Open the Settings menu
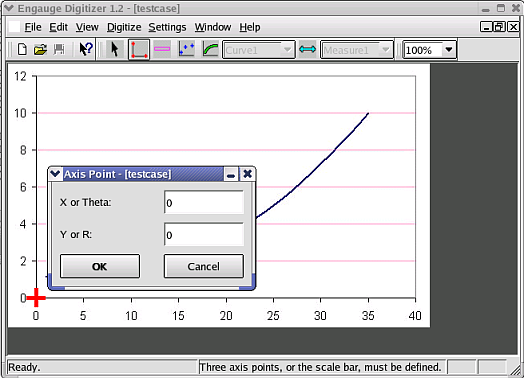This screenshot has height=378, width=524. [x=167, y=27]
